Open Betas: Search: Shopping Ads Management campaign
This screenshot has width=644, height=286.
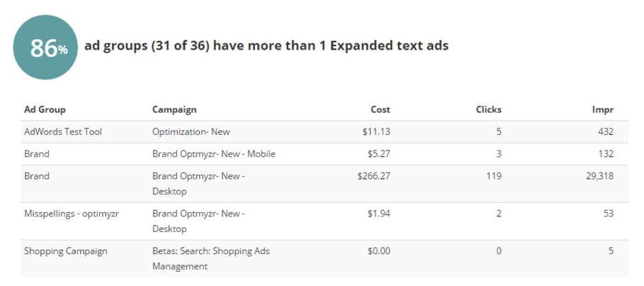click(210, 258)
